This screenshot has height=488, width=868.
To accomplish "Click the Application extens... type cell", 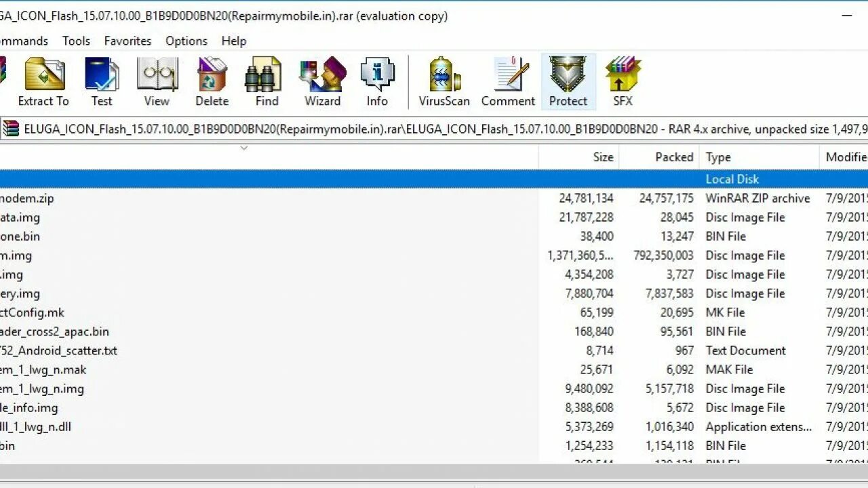I will click(x=759, y=426).
